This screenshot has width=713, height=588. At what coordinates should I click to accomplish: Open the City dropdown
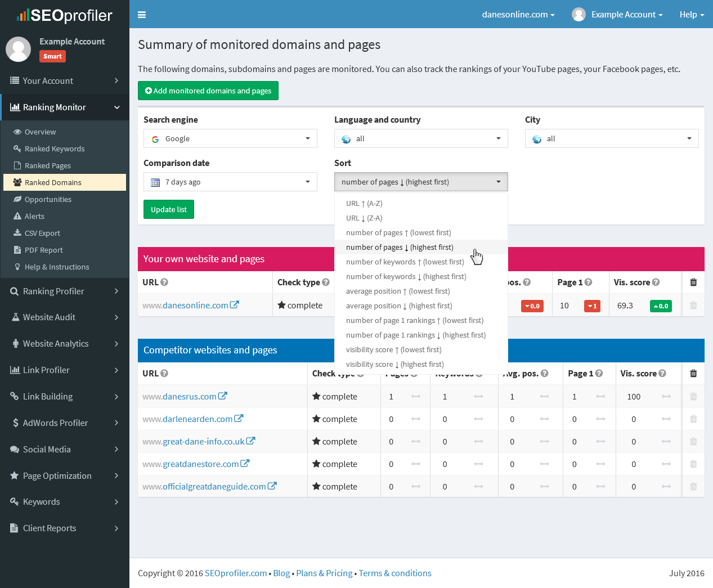[612, 138]
